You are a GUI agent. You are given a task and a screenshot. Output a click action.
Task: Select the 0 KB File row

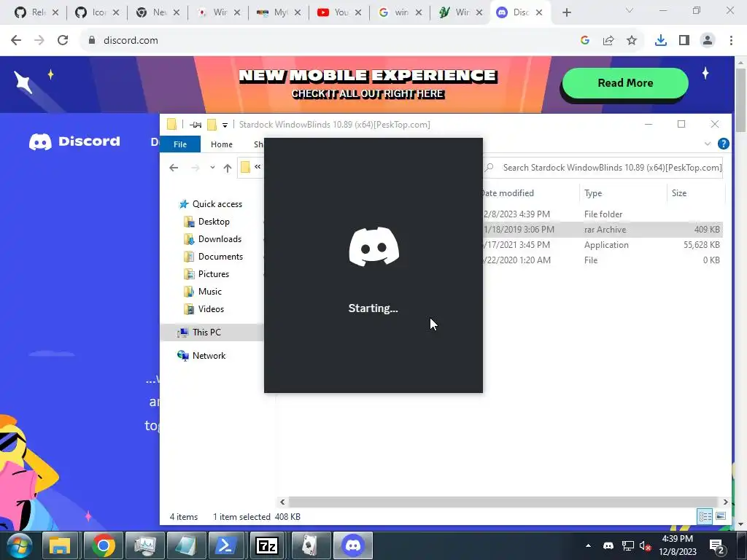tap(603, 260)
